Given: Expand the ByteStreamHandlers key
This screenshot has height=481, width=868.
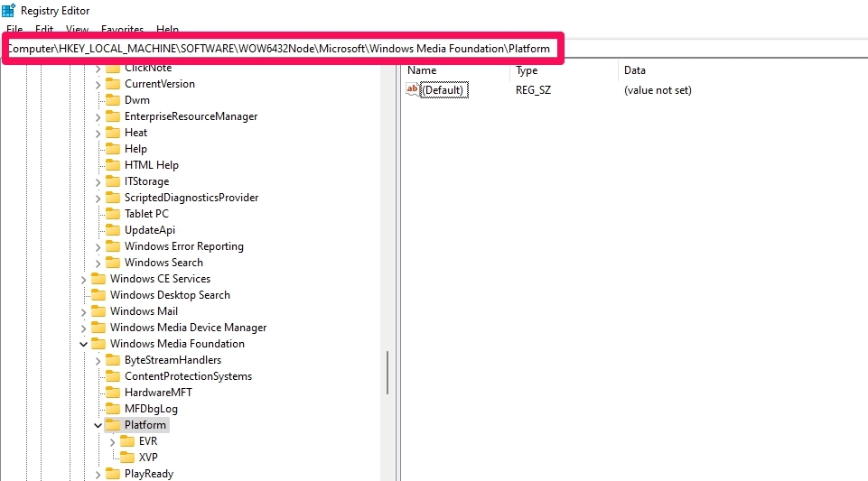Looking at the screenshot, I should (98, 360).
